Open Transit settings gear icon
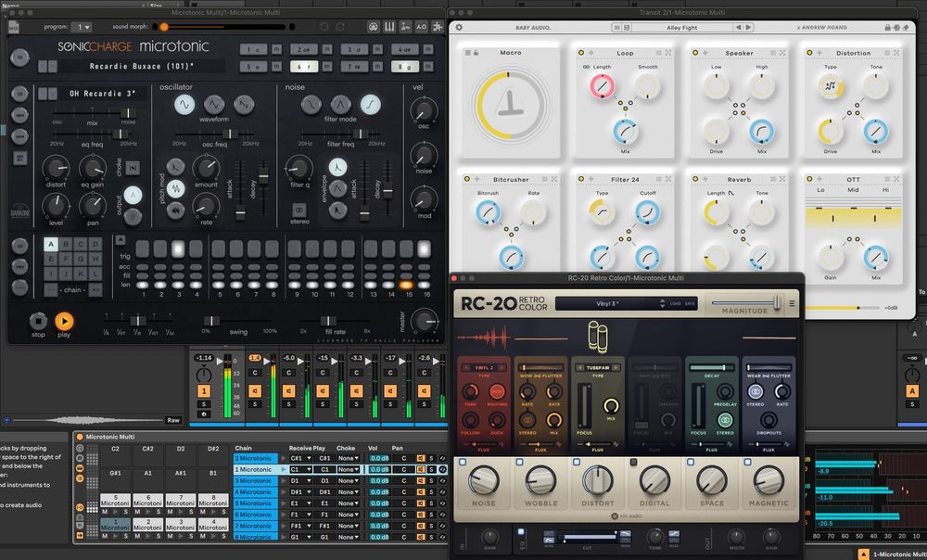This screenshot has height=560, width=927. [459, 27]
